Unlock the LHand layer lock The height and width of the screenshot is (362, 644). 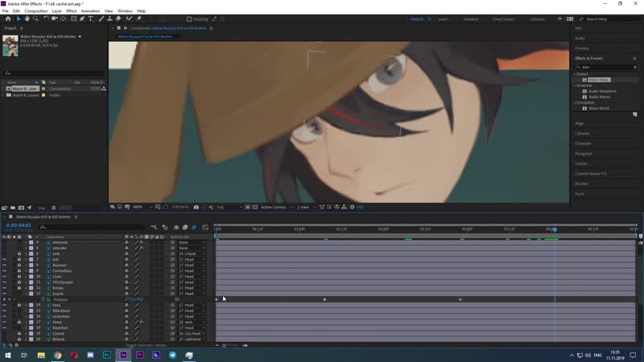(19, 334)
